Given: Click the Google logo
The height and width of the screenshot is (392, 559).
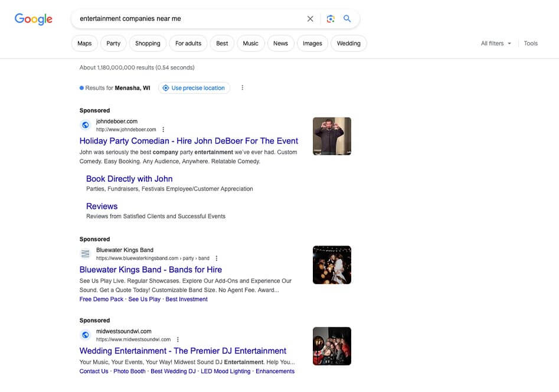Looking at the screenshot, I should (x=34, y=19).
